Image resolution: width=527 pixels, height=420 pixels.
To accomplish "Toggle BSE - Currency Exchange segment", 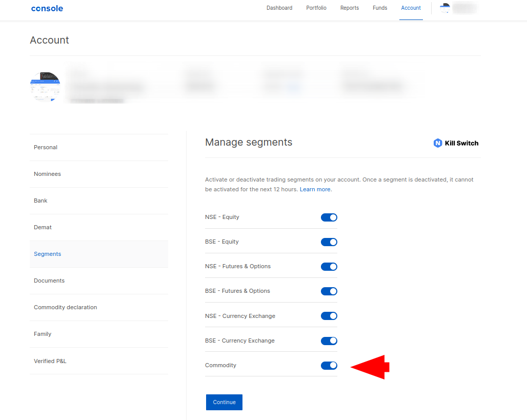I will 329,341.
